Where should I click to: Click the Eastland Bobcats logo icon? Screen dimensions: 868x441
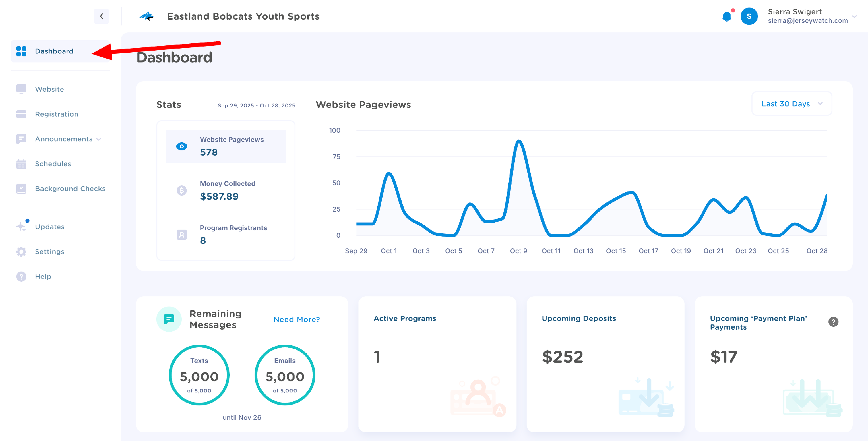tap(147, 16)
